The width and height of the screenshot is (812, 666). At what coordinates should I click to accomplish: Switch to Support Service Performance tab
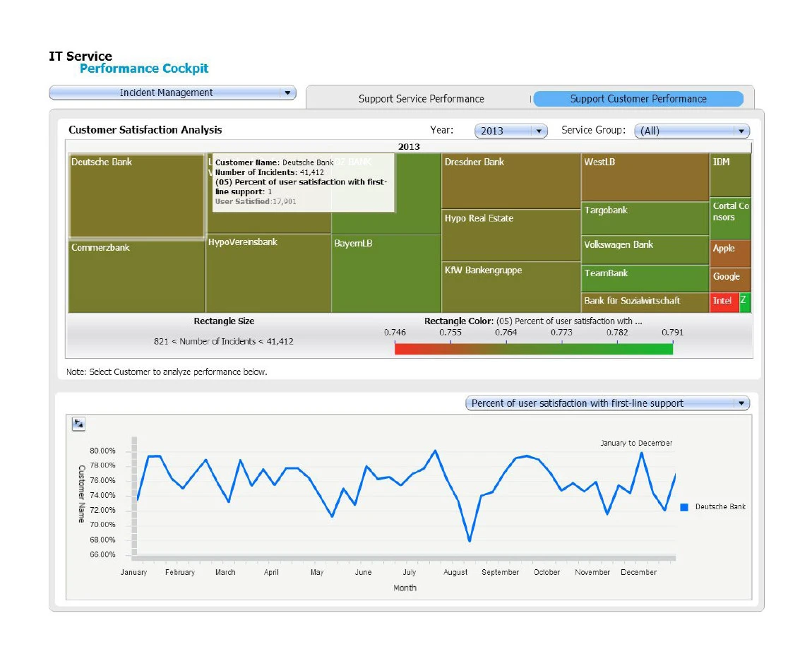click(421, 99)
